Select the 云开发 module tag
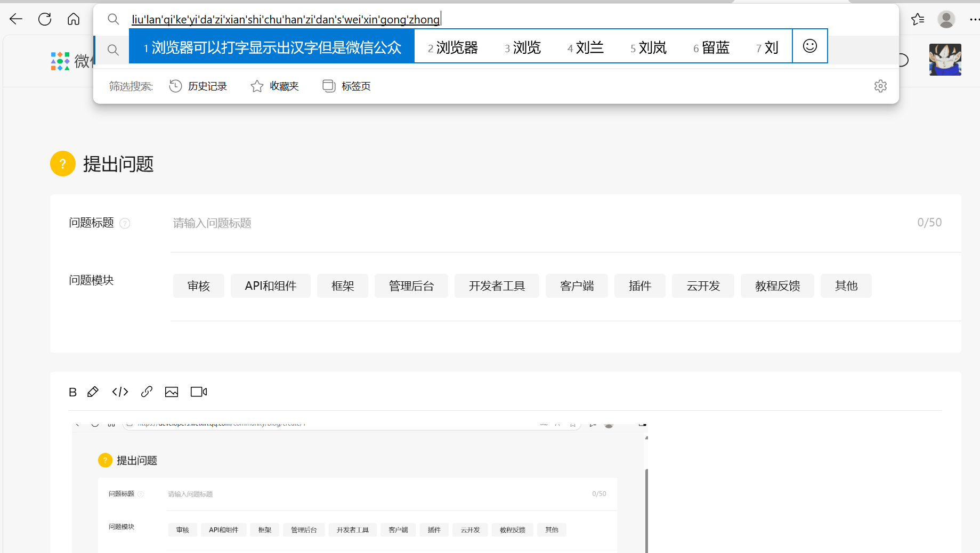Image resolution: width=980 pixels, height=553 pixels. coord(703,286)
